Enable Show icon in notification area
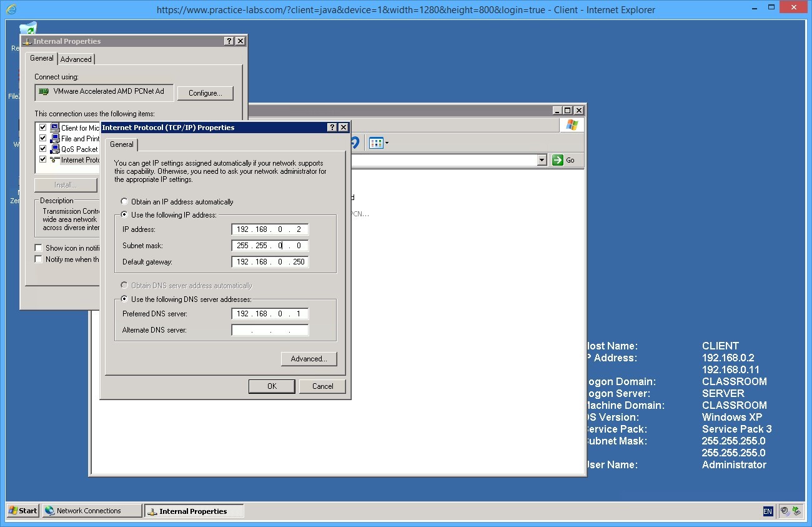This screenshot has width=812, height=527. point(38,248)
